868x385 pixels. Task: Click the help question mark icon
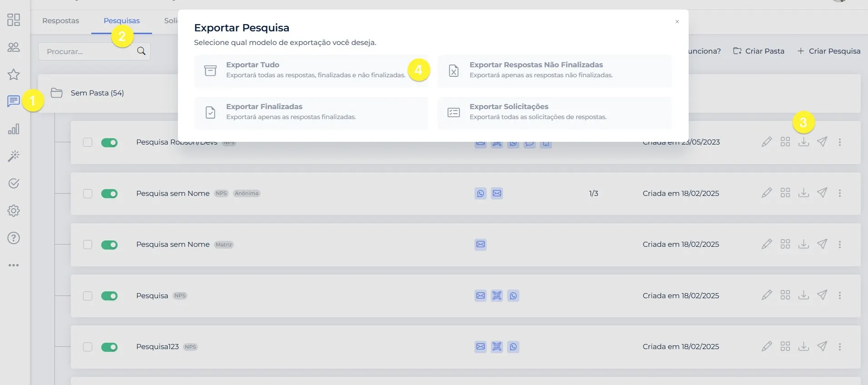coord(14,238)
